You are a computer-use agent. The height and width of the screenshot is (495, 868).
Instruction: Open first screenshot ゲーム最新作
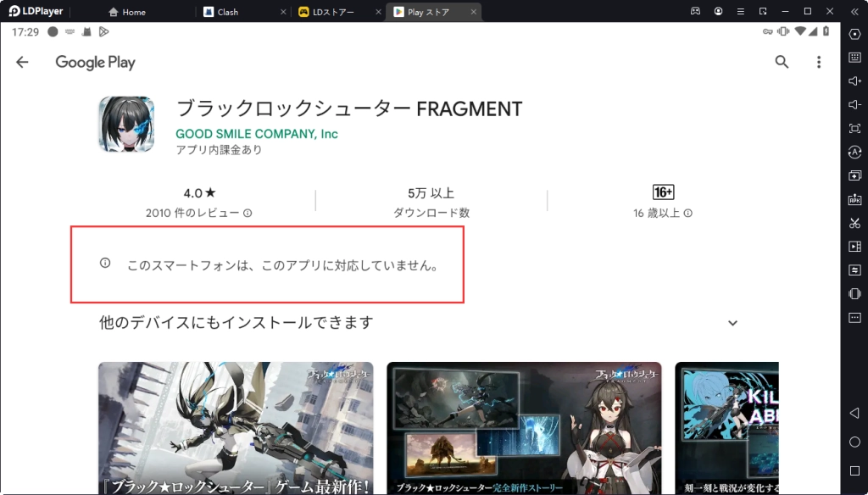(x=236, y=428)
